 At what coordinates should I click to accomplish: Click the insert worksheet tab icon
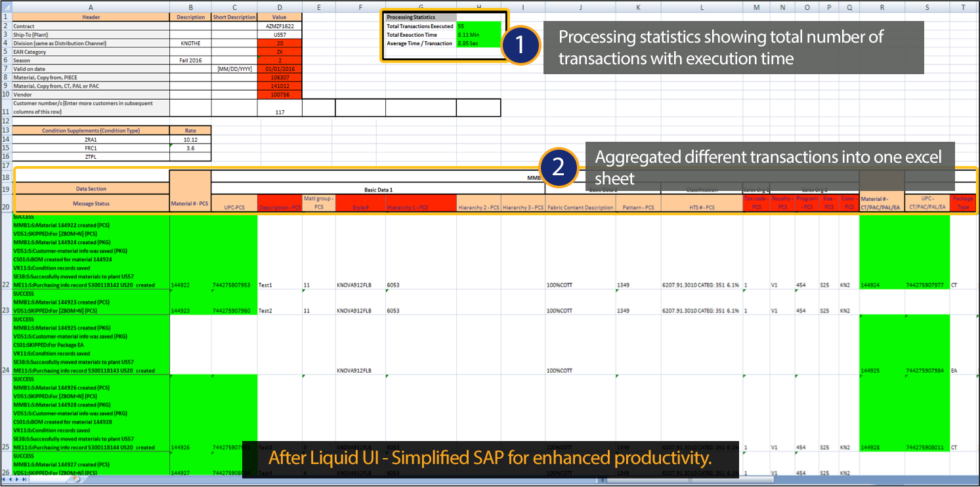tap(76, 480)
